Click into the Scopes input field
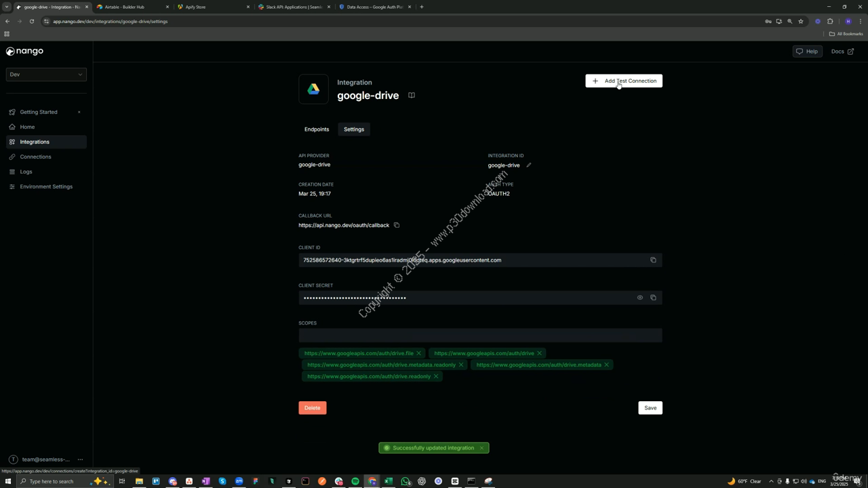 [480, 335]
